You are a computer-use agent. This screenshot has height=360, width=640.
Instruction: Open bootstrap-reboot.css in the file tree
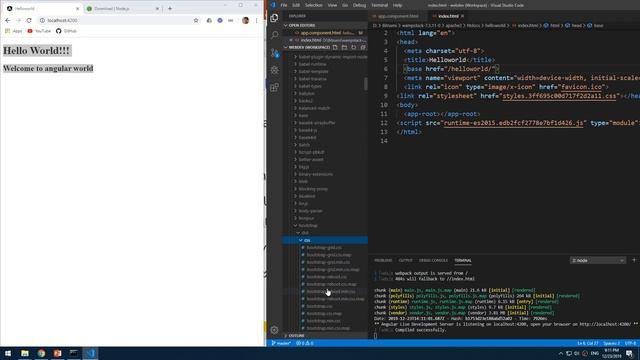tap(327, 277)
